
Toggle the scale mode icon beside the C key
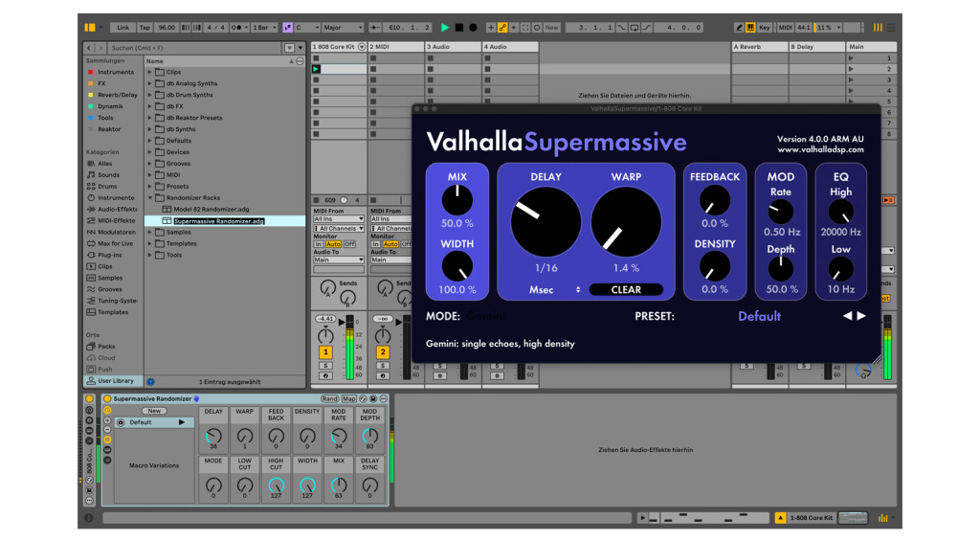point(287,28)
